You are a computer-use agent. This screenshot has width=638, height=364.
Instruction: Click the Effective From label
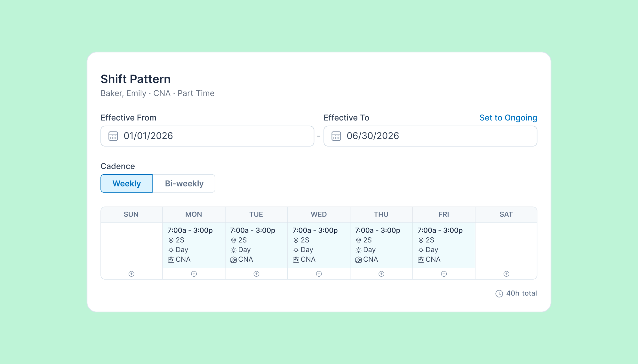click(x=129, y=118)
